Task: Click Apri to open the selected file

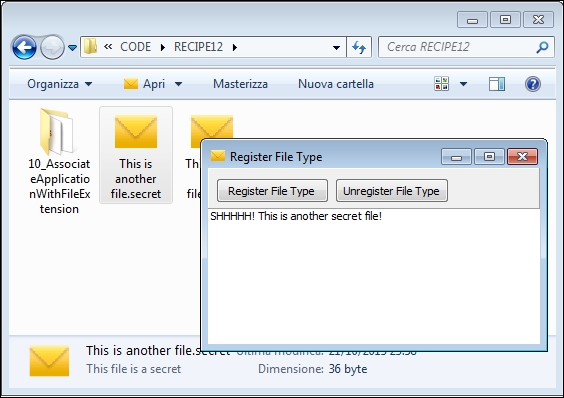Action: point(144,84)
